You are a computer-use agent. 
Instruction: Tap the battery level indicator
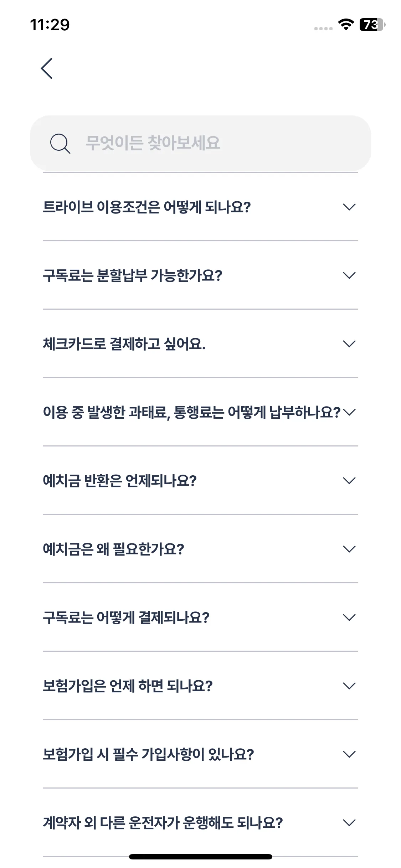pos(372,25)
